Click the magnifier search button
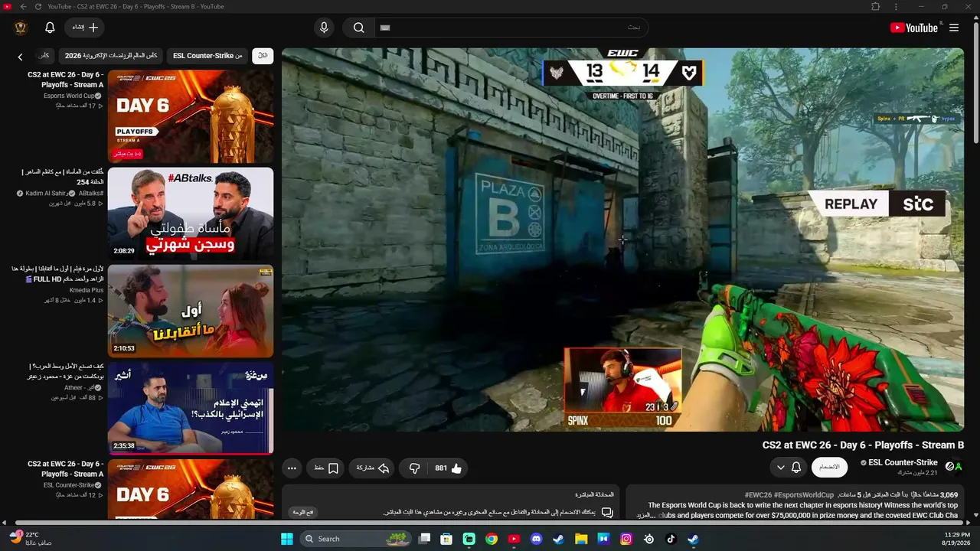Screen dimensions: 980x551 (x=358, y=28)
